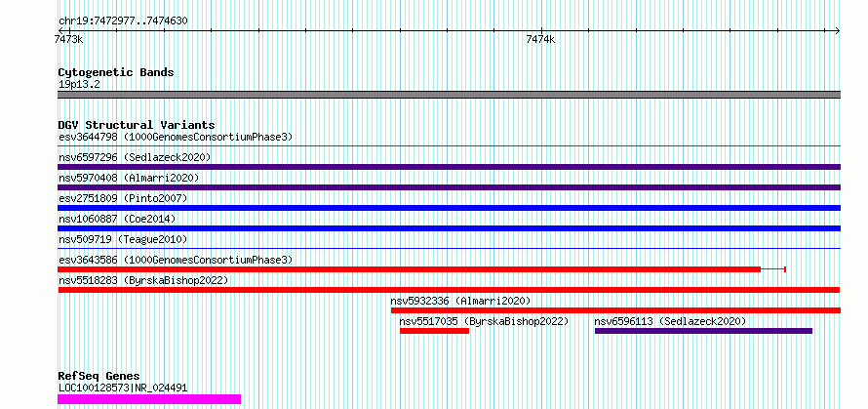This screenshot has width=868, height=409.
Task: Open the esv3644798 (1000GenomesConsortiumPhase3) label
Action: (176, 137)
